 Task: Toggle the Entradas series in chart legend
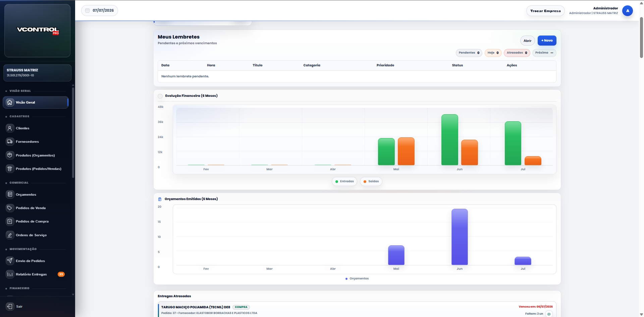click(344, 181)
